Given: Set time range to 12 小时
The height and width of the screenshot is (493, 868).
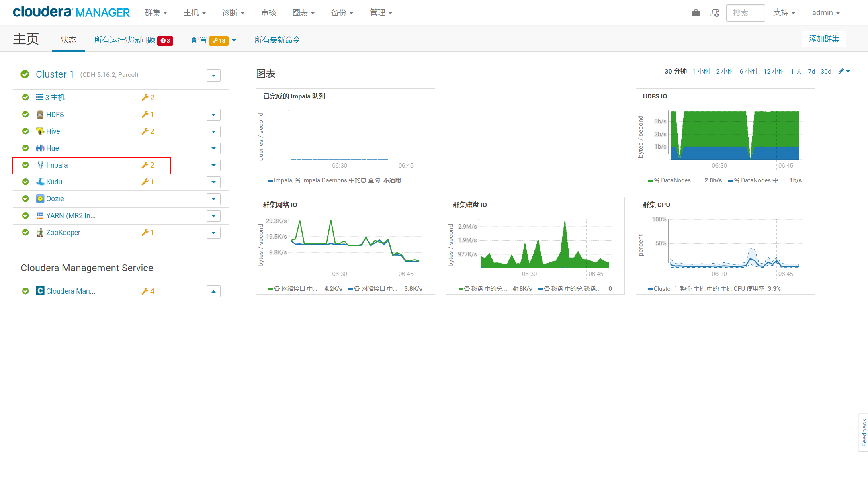Looking at the screenshot, I should coord(774,71).
